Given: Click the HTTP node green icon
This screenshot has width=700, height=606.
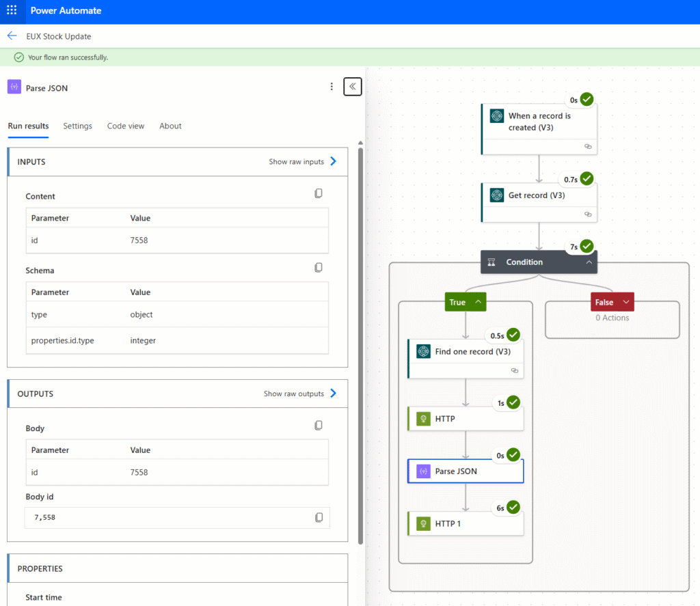Looking at the screenshot, I should coord(423,419).
